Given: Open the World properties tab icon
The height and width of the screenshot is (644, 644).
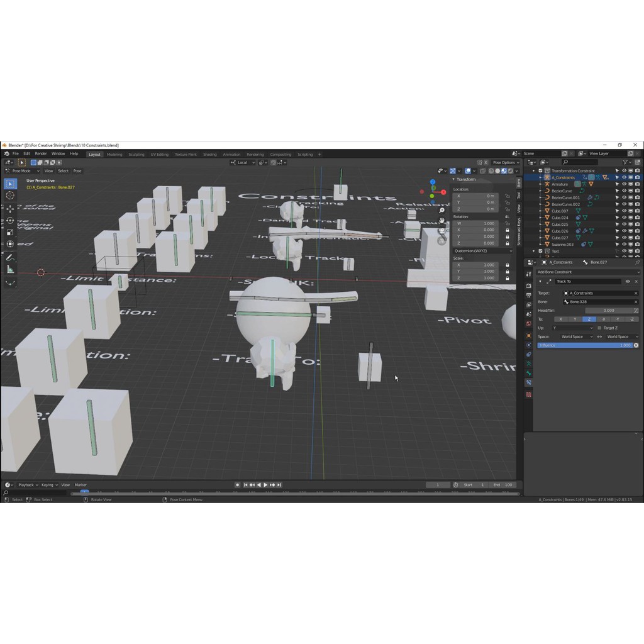Looking at the screenshot, I should [x=528, y=324].
